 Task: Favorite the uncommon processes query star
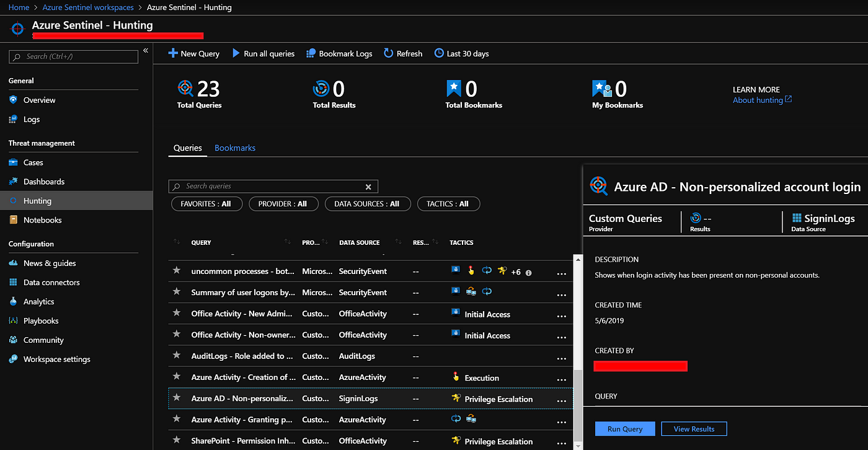coord(177,271)
